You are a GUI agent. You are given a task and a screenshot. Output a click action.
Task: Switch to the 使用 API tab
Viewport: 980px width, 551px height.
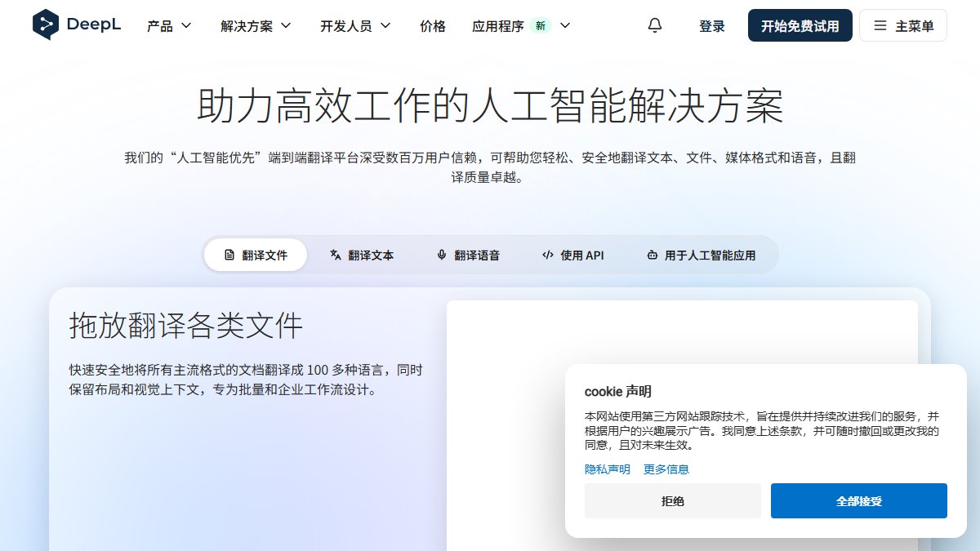(572, 255)
